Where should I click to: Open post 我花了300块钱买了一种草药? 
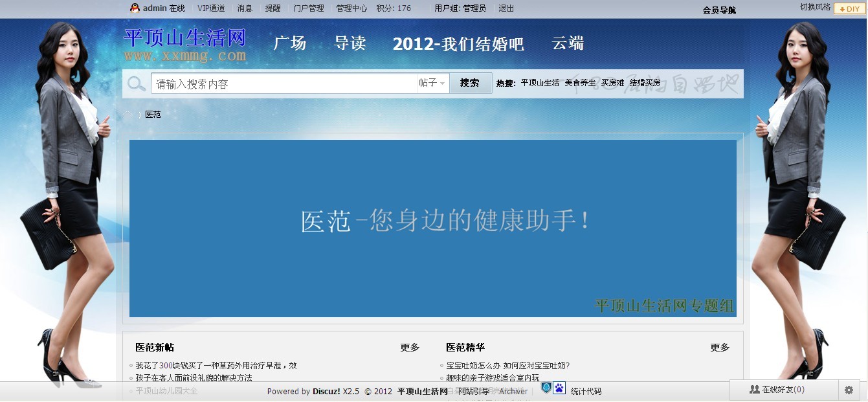tap(216, 366)
